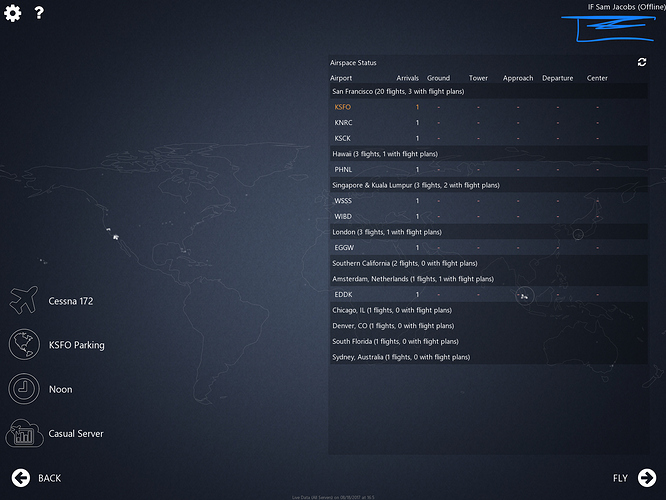Select the Hawaii region header
The height and width of the screenshot is (500, 666).
[489, 154]
